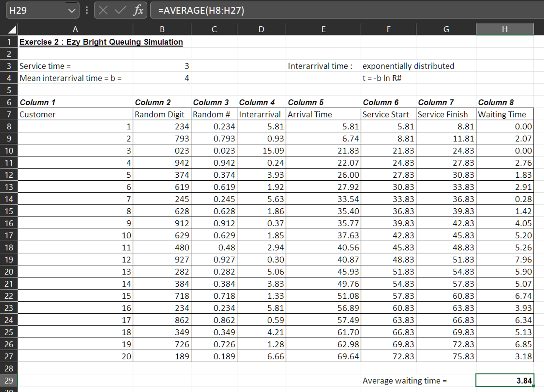
Task: Select column G header
Action: click(446, 29)
